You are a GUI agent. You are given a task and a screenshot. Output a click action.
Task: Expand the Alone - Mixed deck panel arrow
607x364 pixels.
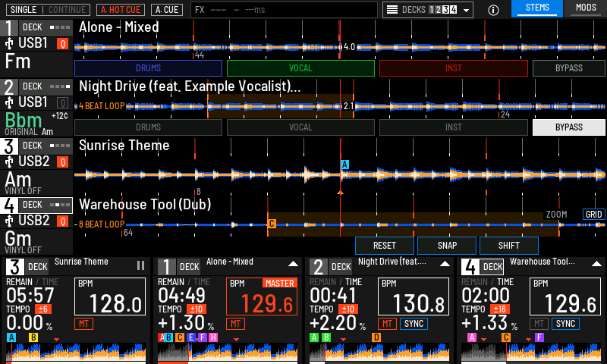click(293, 264)
